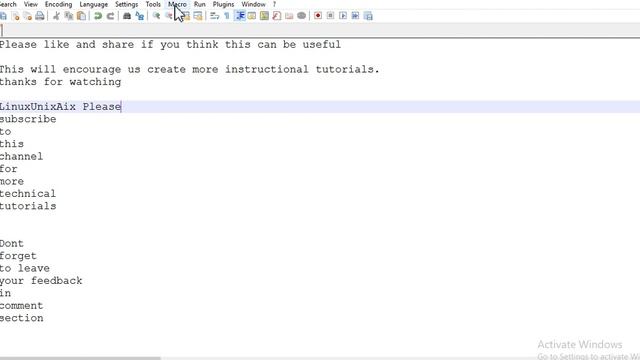640x360 pixels.
Task: Open the Language menu
Action: (93, 4)
